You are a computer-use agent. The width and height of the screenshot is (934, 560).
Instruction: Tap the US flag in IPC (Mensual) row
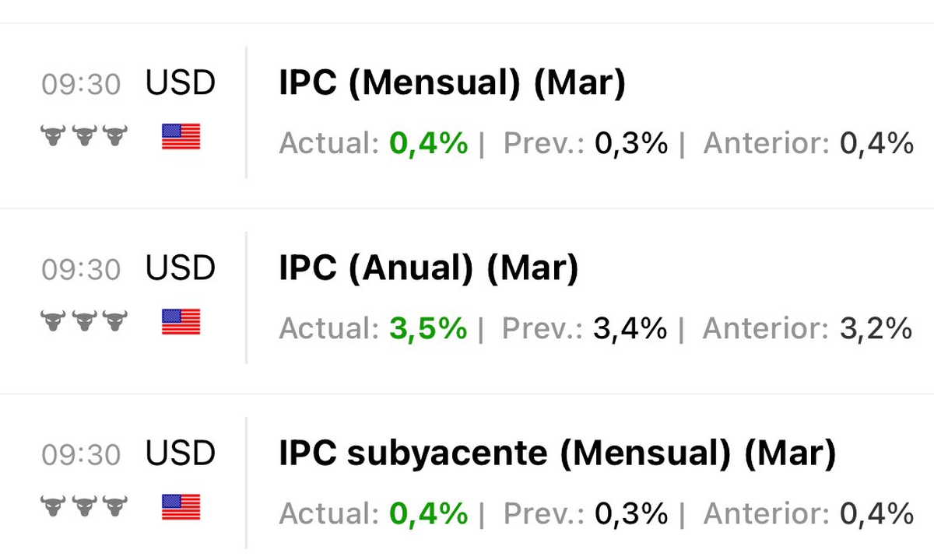click(x=181, y=137)
